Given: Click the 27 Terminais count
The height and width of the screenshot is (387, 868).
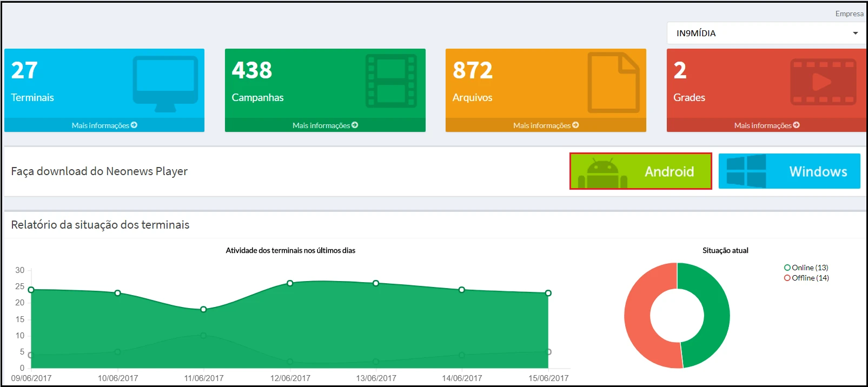Looking at the screenshot, I should (24, 70).
